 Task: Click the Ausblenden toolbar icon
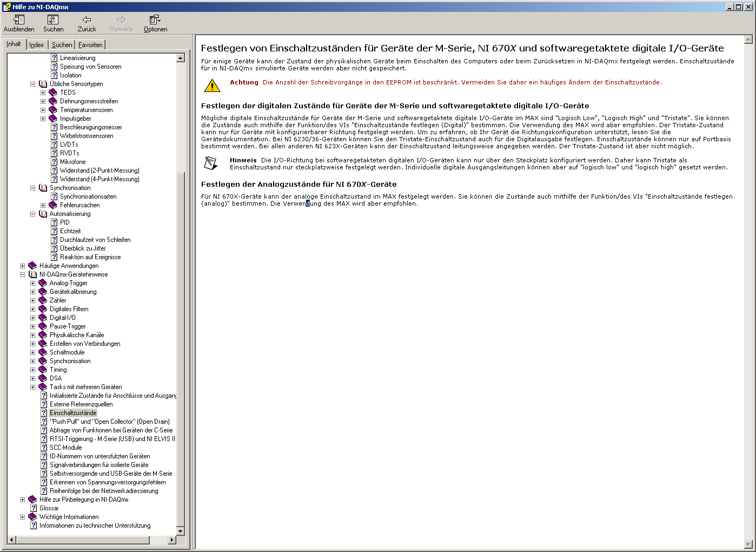[x=19, y=20]
